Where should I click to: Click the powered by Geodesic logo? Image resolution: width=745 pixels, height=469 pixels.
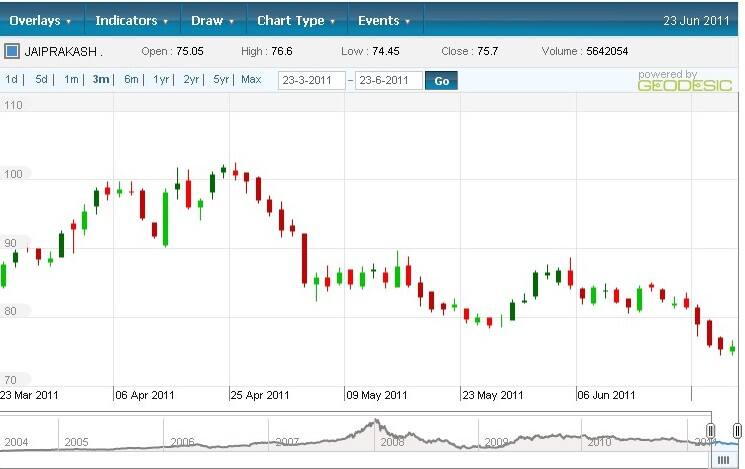[x=670, y=80]
